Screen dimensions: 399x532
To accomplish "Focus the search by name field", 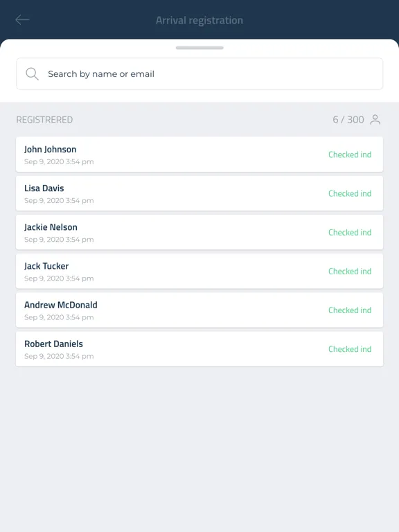I will (199, 74).
